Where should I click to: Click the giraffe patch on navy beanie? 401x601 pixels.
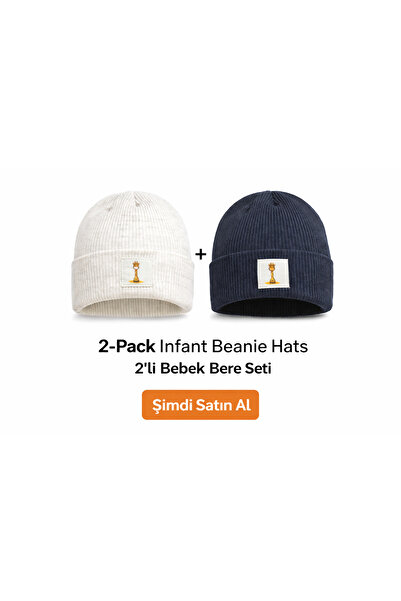tap(273, 273)
